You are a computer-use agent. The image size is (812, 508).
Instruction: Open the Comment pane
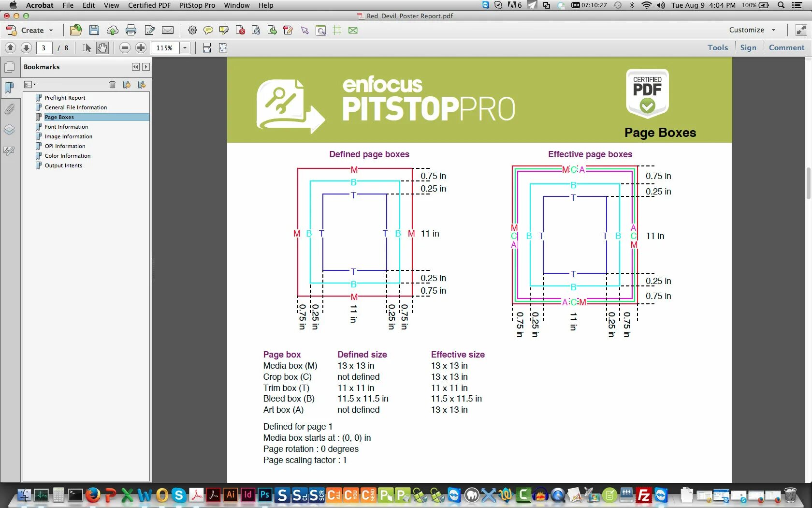click(x=786, y=47)
